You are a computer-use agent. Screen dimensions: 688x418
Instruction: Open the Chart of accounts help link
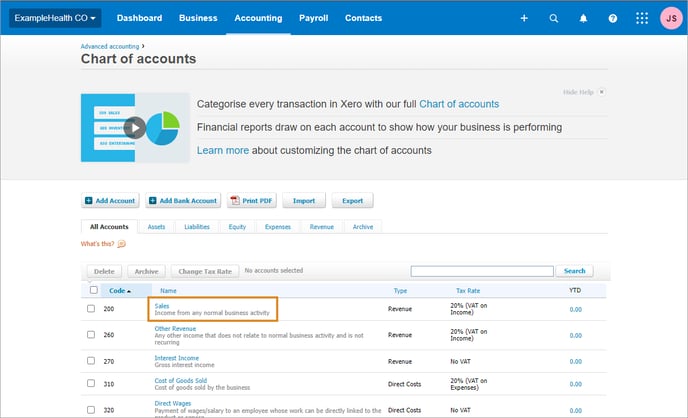pos(459,104)
